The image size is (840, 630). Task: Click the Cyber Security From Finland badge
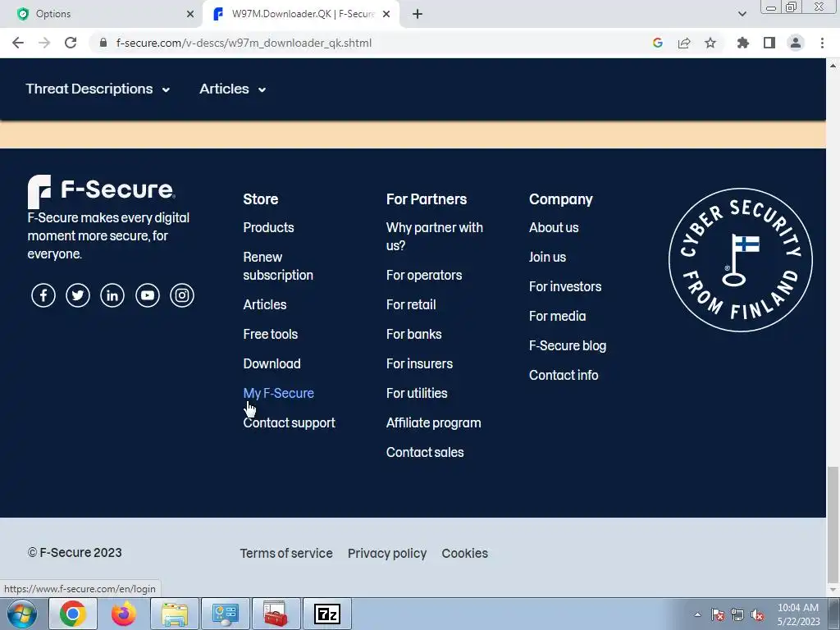coord(741,260)
